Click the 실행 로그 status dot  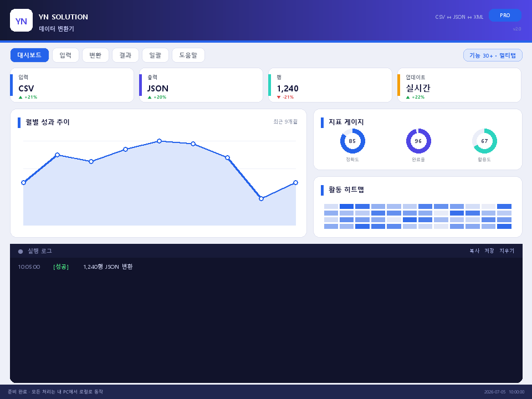pyautogui.click(x=21, y=252)
